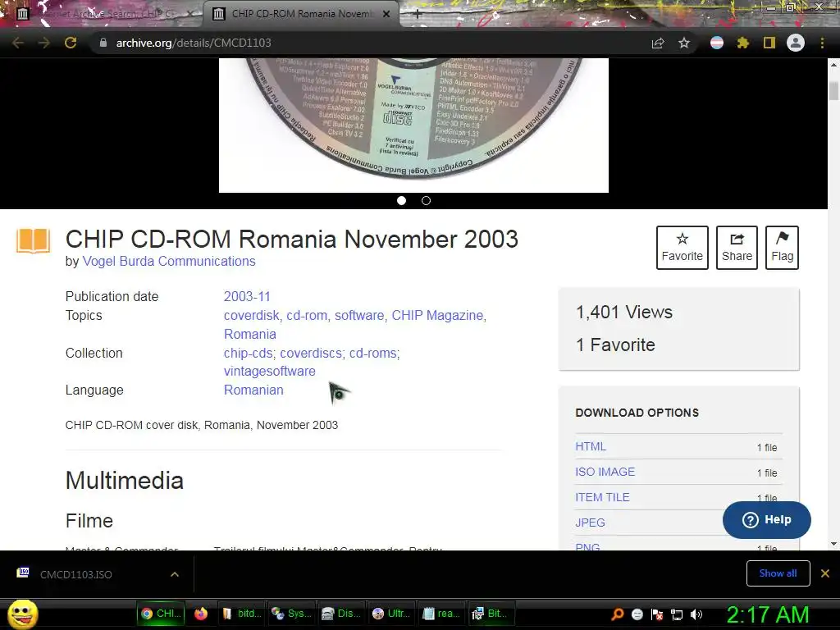
Task: Flag this archive item
Action: (x=782, y=248)
